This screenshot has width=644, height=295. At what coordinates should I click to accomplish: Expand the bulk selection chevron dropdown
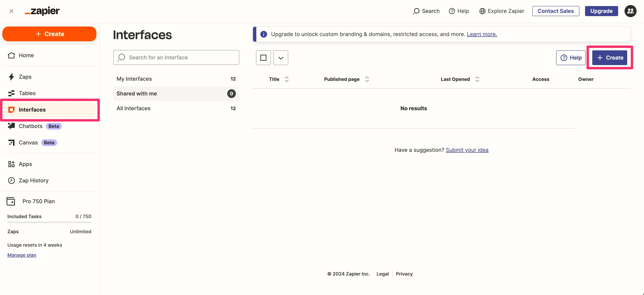tap(281, 58)
